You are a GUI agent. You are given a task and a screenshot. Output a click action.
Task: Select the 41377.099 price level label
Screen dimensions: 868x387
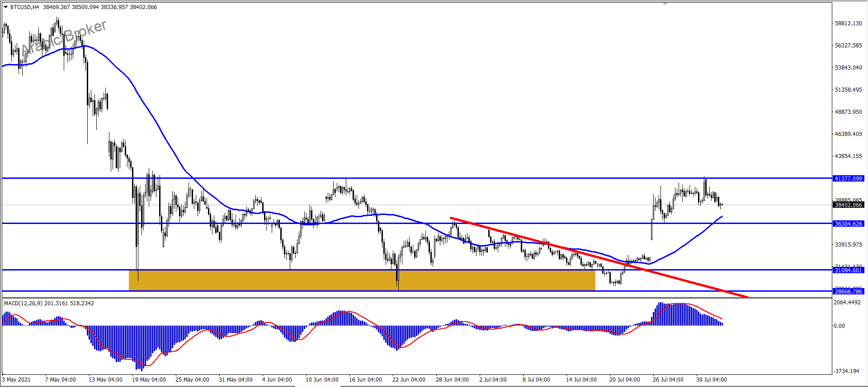point(848,178)
